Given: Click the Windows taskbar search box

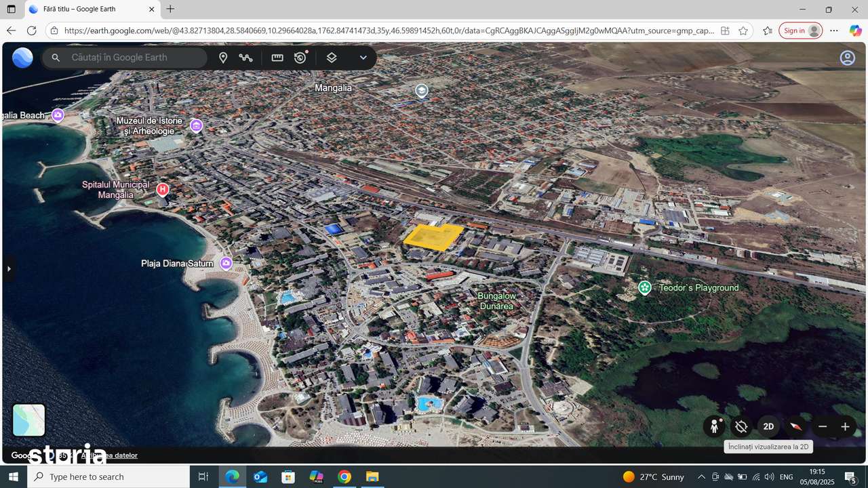Looking at the screenshot, I should (x=108, y=476).
